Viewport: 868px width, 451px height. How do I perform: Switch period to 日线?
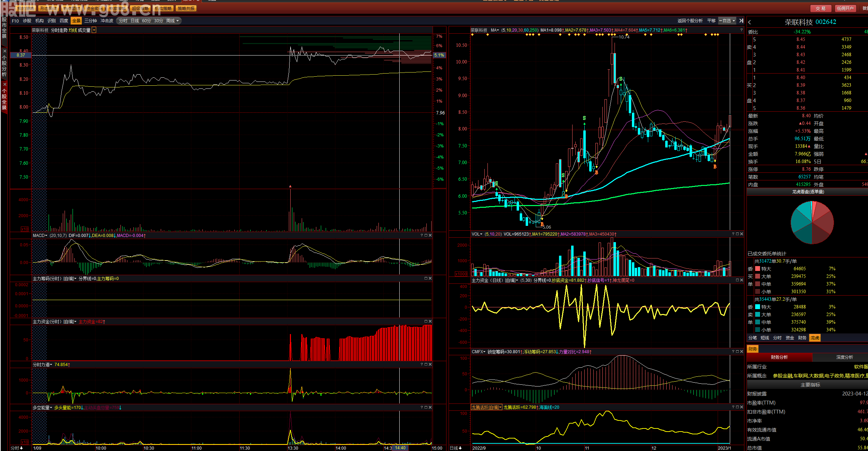pyautogui.click(x=135, y=21)
